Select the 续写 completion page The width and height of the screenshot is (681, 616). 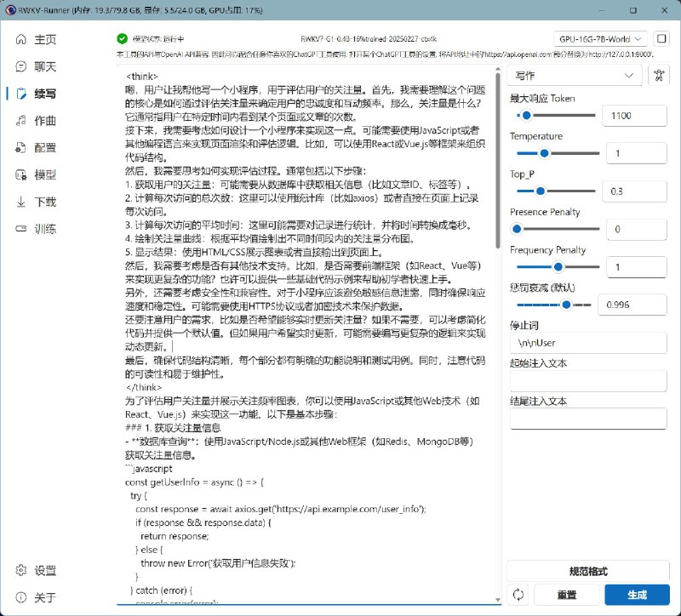tap(37, 94)
